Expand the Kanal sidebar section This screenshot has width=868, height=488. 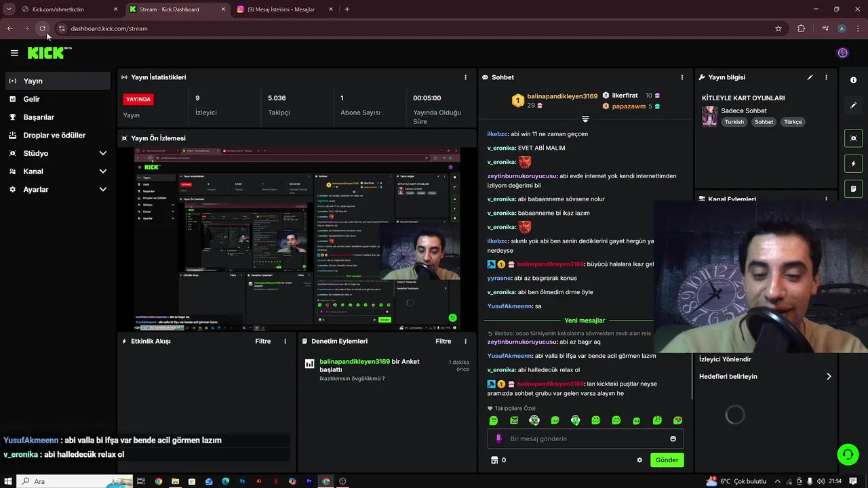[103, 171]
